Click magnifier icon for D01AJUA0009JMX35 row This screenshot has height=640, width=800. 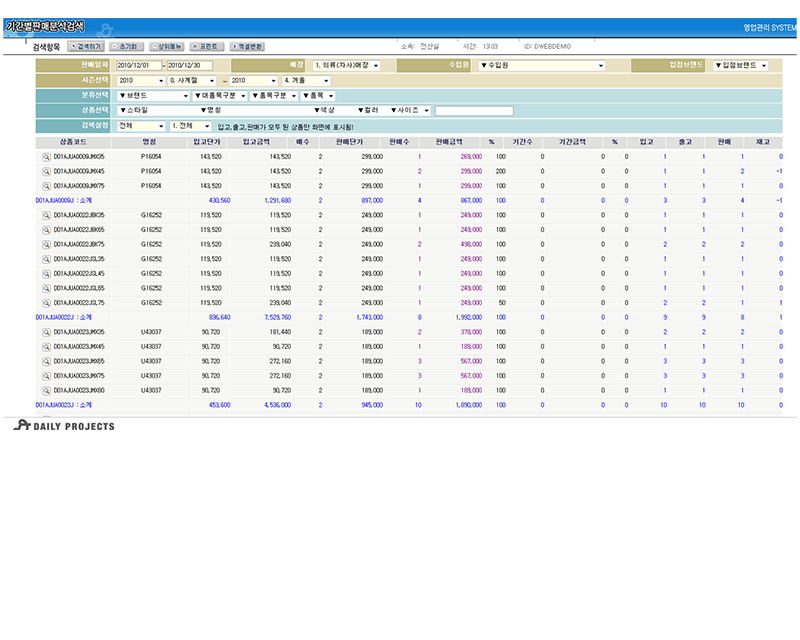coord(46,157)
